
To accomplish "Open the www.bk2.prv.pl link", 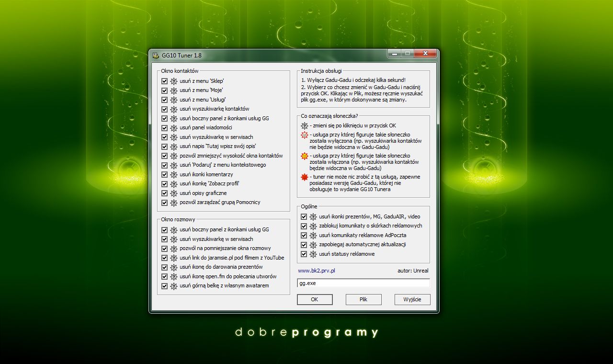I will pos(316,271).
